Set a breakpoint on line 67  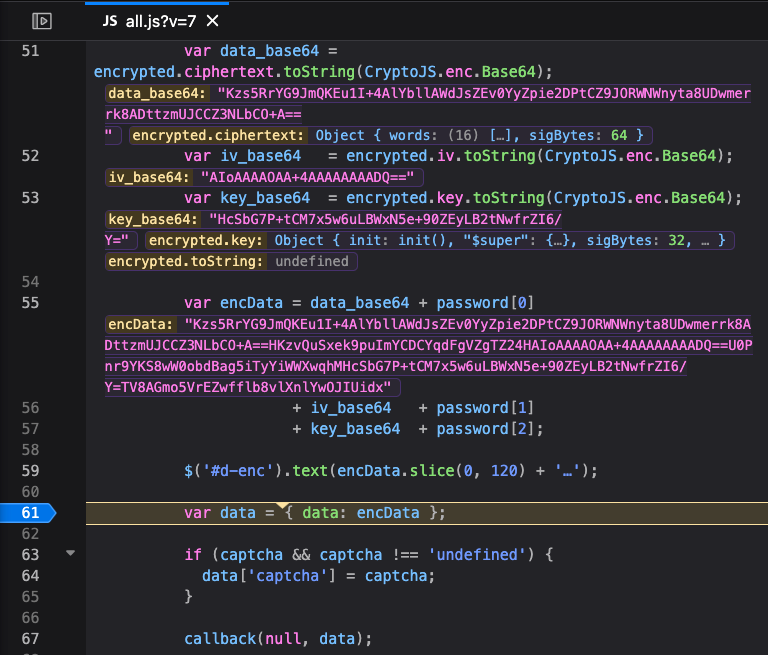pos(30,638)
